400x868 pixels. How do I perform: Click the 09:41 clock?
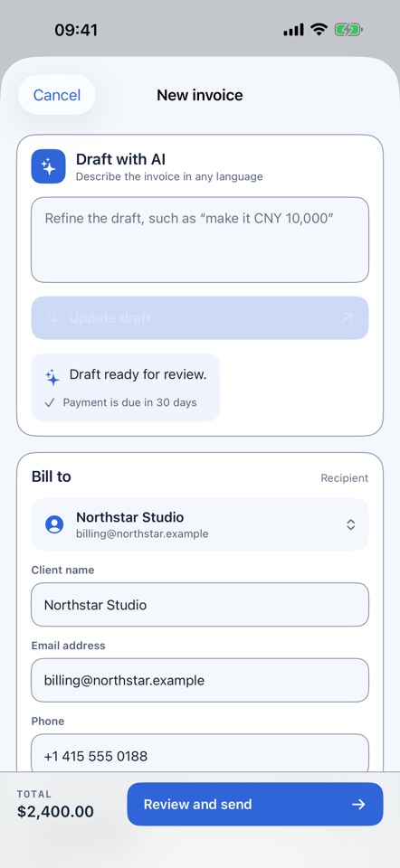[x=76, y=30]
